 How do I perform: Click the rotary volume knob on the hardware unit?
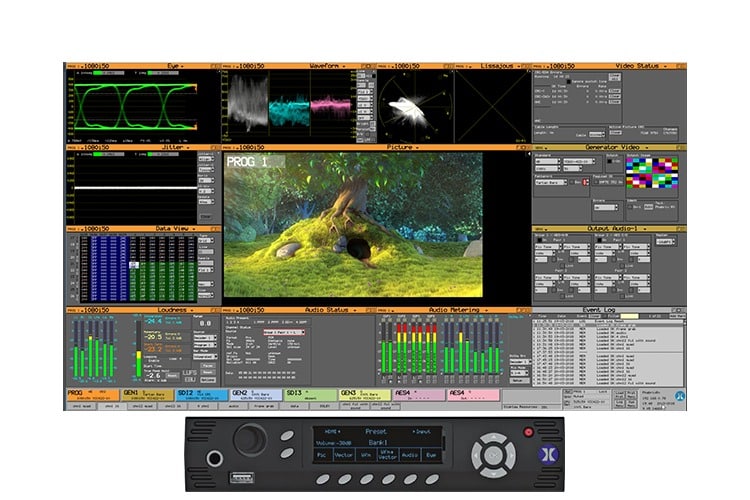250,439
